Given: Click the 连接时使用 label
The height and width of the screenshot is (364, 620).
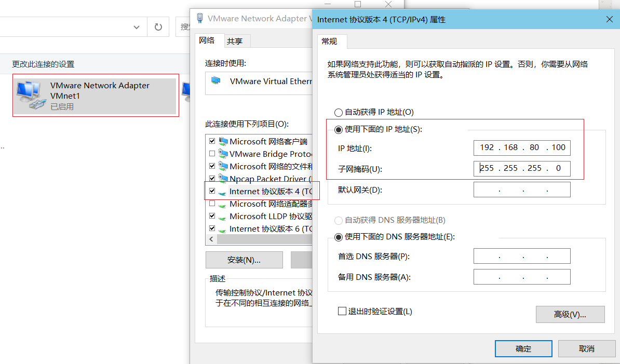Looking at the screenshot, I should [226, 63].
